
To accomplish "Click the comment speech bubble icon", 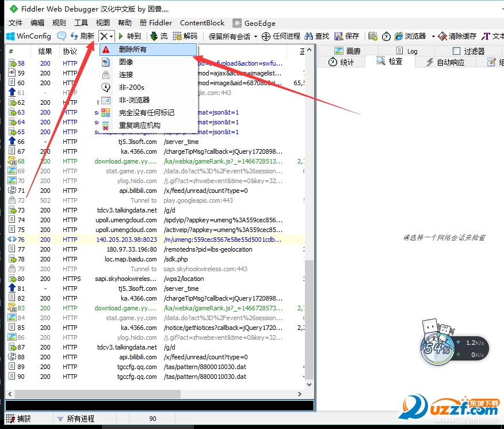I will pos(62,36).
